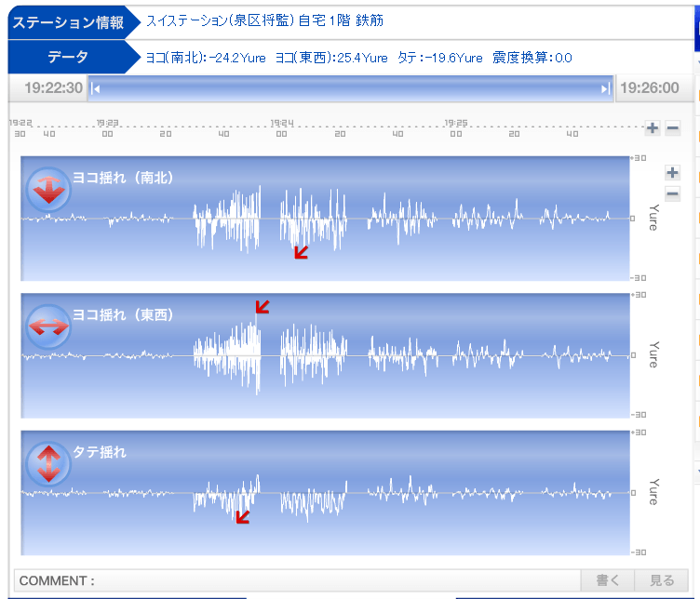Jump to range end on time slider
Viewport: 700px width, 599px height.
[605, 88]
